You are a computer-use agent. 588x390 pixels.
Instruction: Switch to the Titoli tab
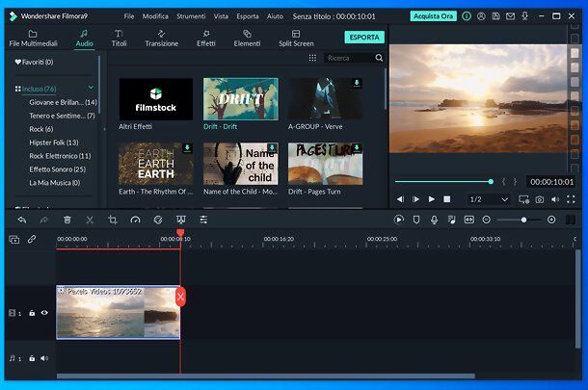(119, 39)
